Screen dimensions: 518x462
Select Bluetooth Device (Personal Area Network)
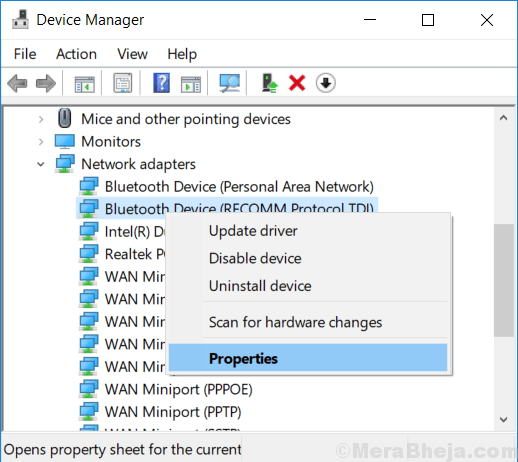pos(239,187)
